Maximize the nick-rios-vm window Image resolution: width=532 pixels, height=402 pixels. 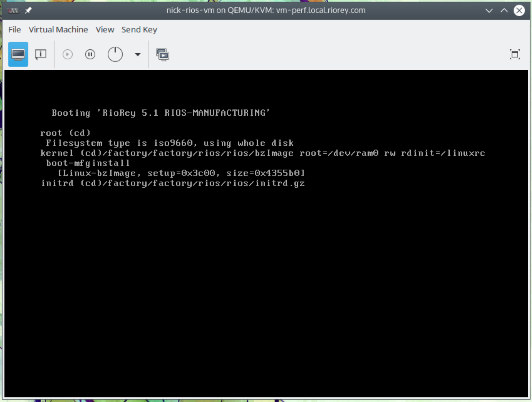(504, 10)
